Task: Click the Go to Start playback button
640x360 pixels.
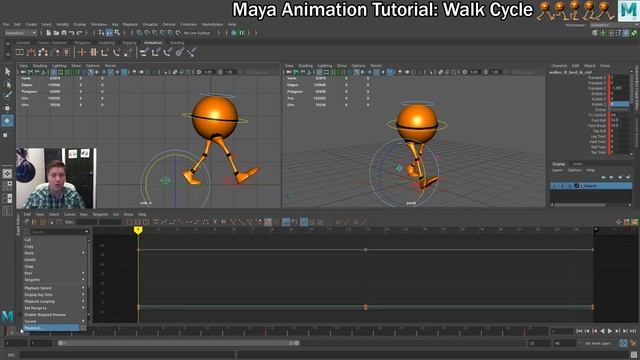Action: click(579, 331)
